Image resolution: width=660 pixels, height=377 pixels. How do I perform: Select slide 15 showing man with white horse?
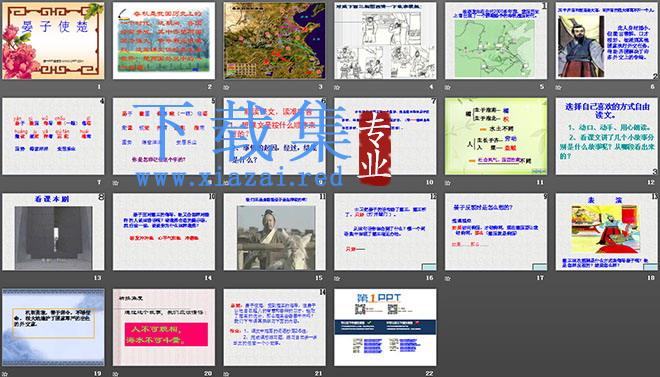click(x=274, y=232)
